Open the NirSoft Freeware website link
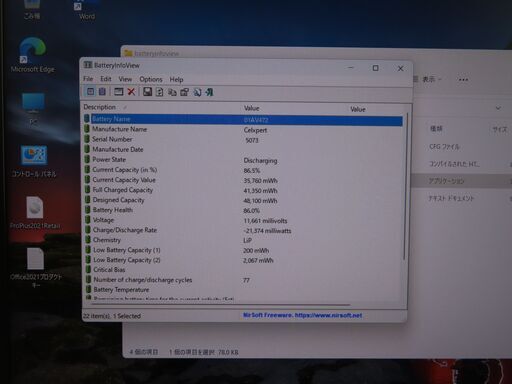The width and height of the screenshot is (512, 384). pos(303,315)
